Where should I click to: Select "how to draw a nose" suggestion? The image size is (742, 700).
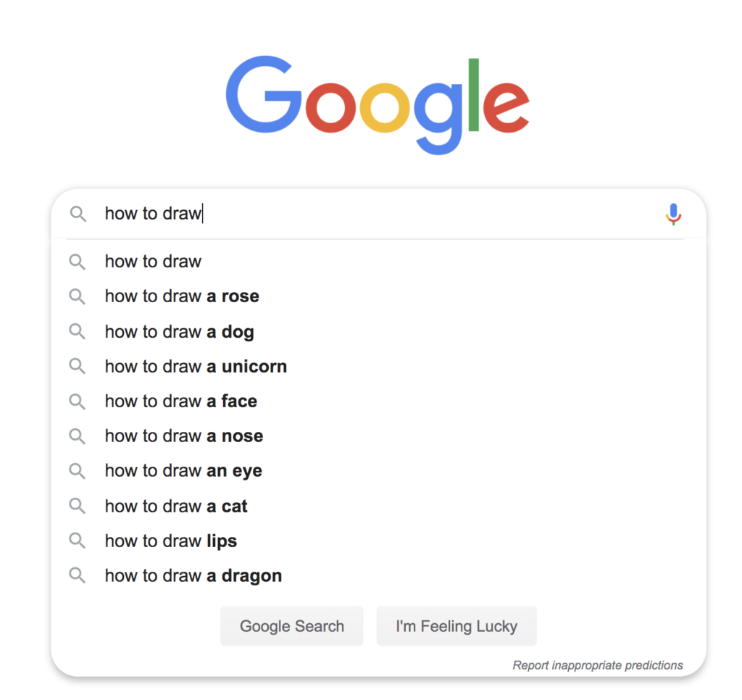(x=184, y=436)
